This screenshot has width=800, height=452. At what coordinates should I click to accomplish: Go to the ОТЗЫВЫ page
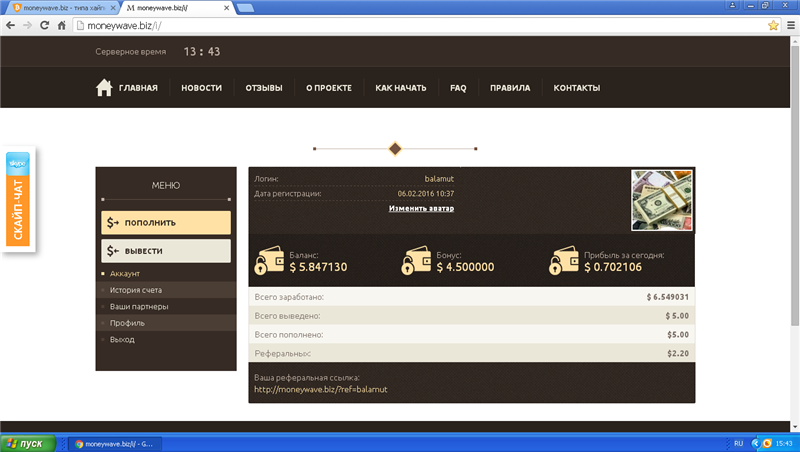point(264,88)
